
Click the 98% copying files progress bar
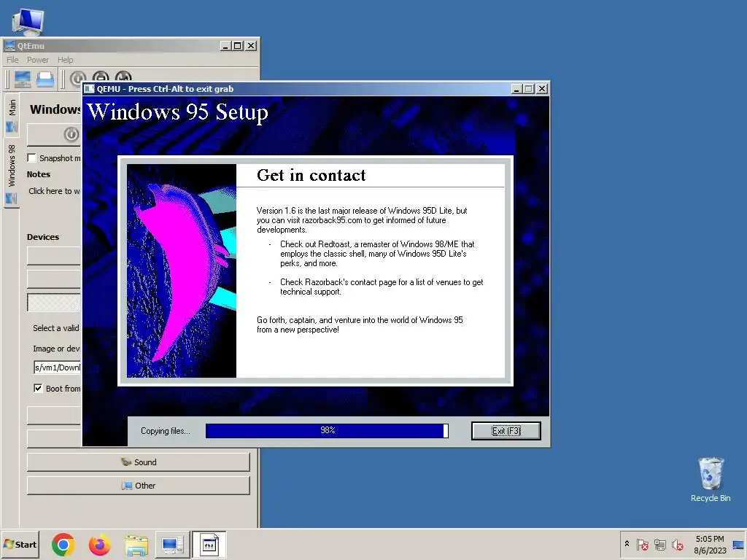[327, 430]
